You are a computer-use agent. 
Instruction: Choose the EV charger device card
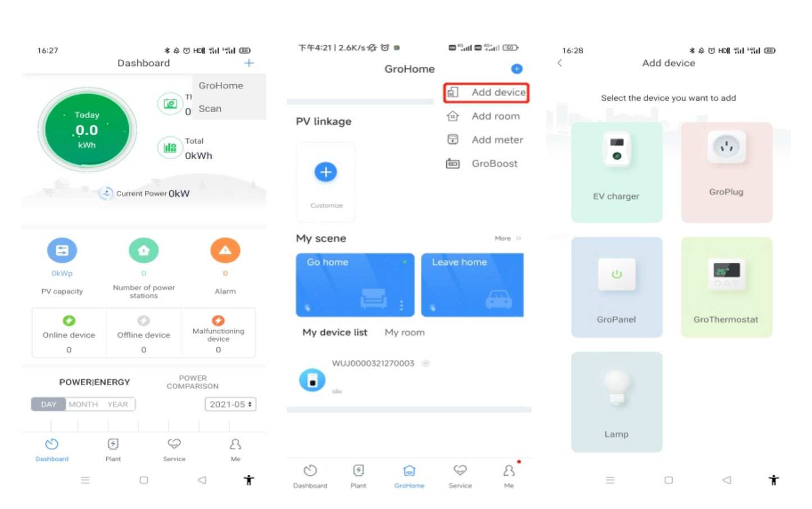tap(617, 173)
